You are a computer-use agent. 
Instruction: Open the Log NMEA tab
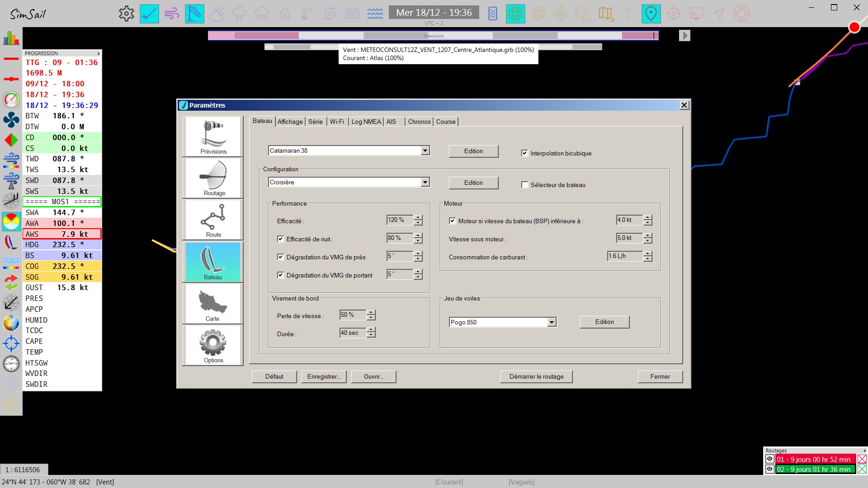click(366, 122)
